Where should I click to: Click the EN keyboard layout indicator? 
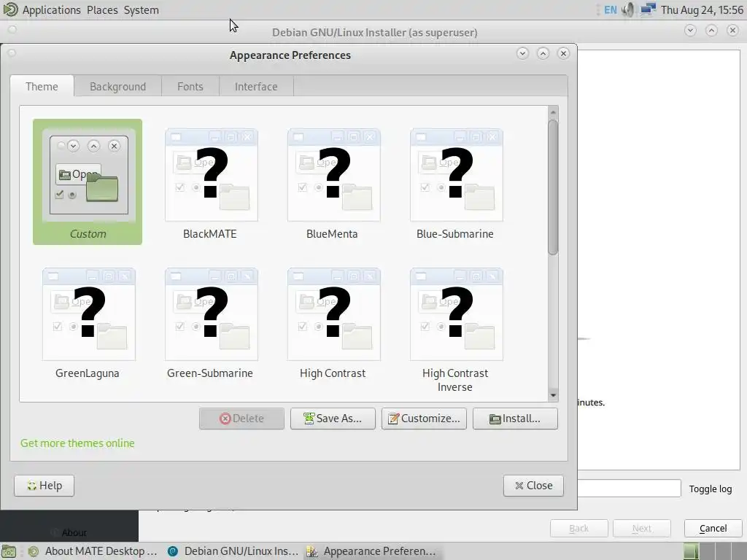(x=611, y=10)
